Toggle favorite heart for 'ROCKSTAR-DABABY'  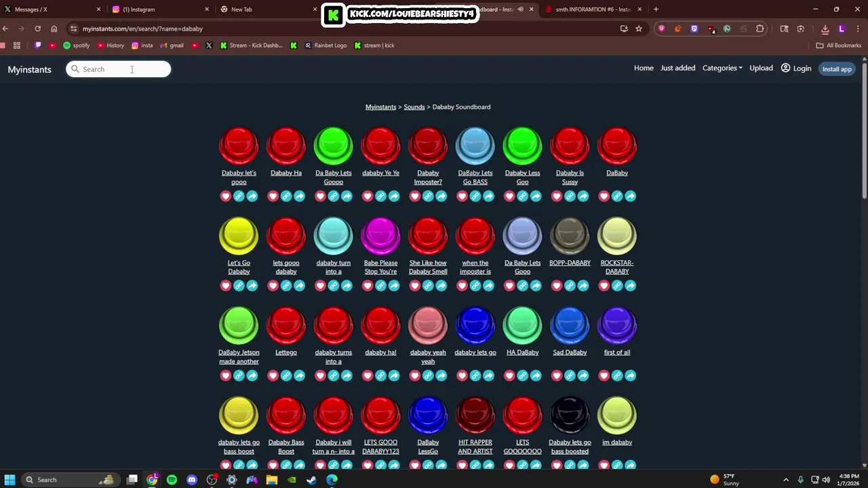pyautogui.click(x=604, y=285)
